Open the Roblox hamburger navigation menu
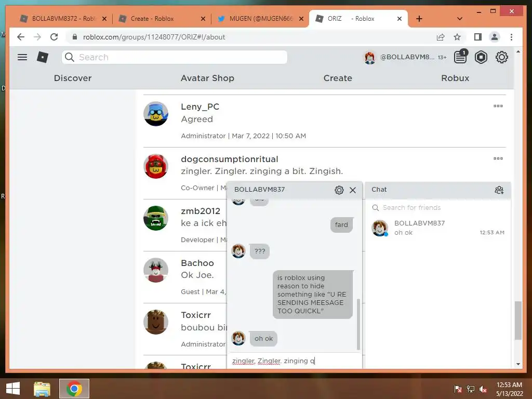The width and height of the screenshot is (532, 399). tap(22, 57)
